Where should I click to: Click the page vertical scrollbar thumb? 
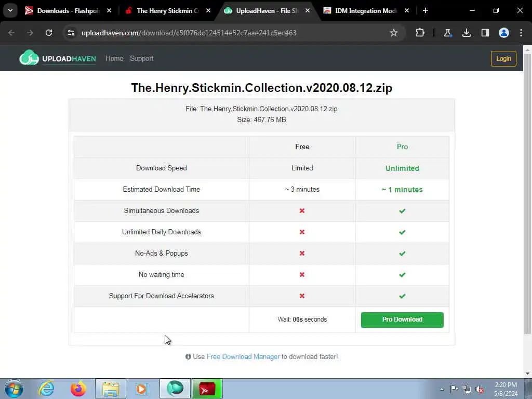(x=528, y=194)
